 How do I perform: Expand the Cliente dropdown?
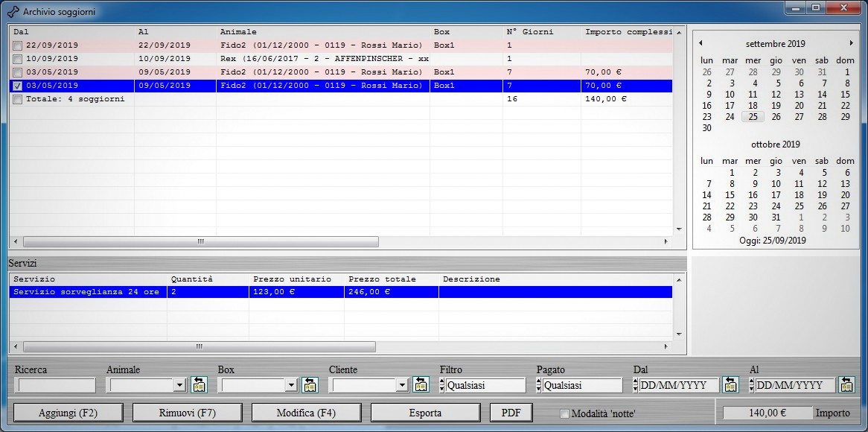(402, 385)
